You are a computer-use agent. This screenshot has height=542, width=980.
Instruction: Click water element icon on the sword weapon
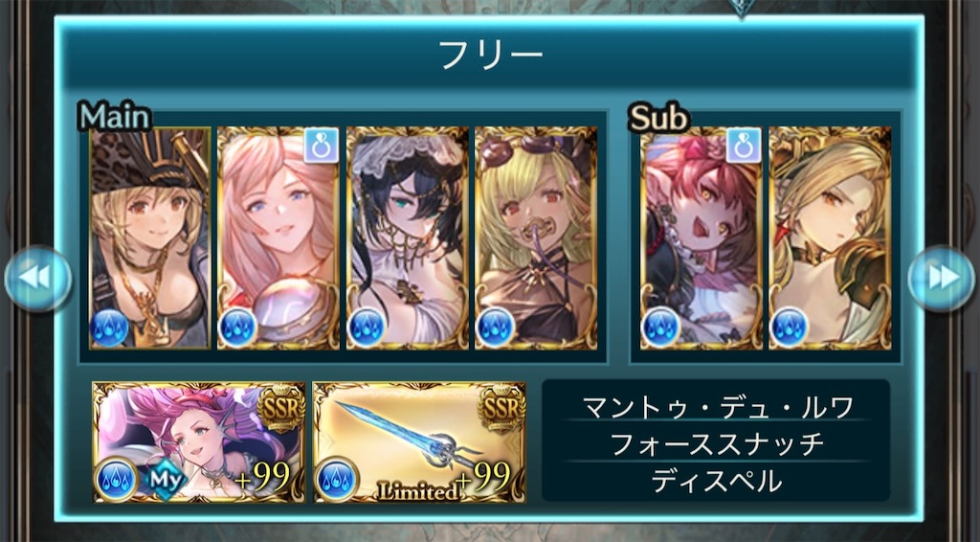point(337,480)
